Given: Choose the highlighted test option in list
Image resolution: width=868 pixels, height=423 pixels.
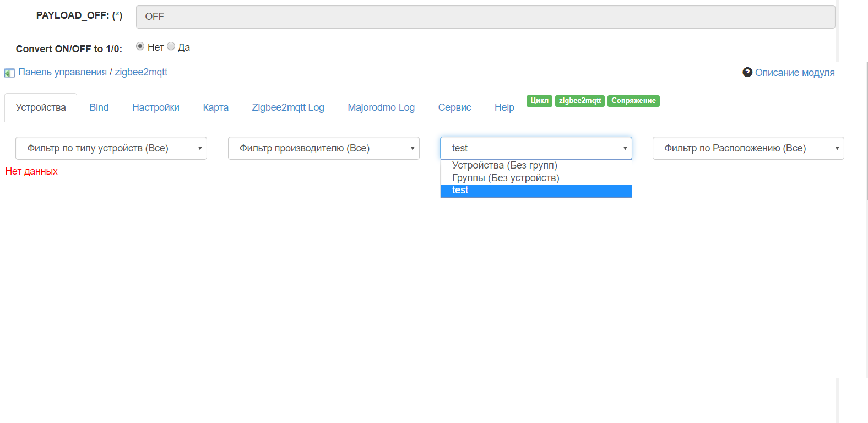Looking at the screenshot, I should [535, 191].
